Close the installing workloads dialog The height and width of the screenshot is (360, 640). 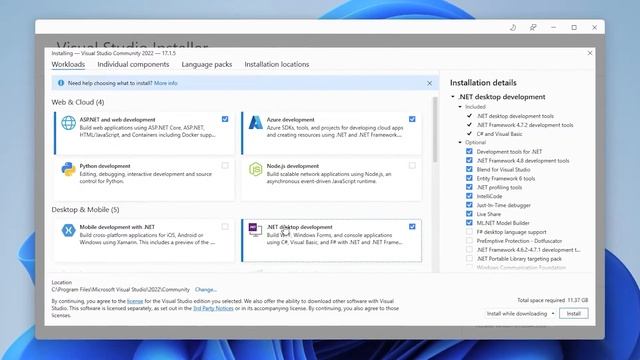pyautogui.click(x=590, y=53)
